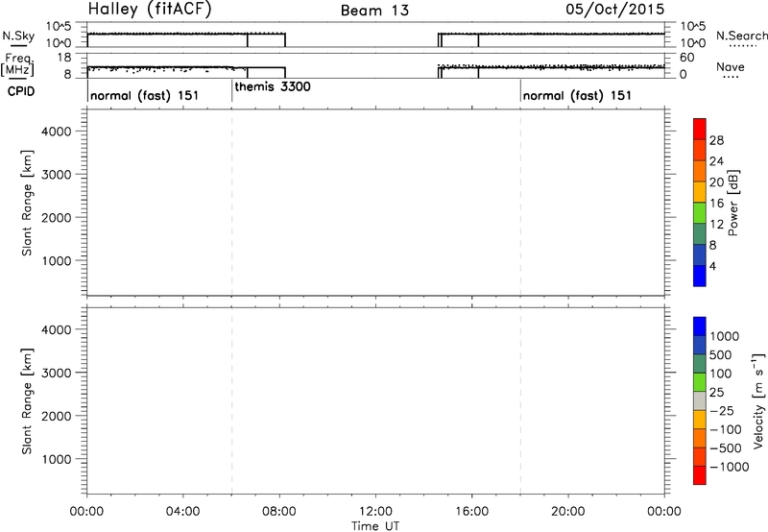
Task: Click the '12:00' time tick label
Action: 375,512
